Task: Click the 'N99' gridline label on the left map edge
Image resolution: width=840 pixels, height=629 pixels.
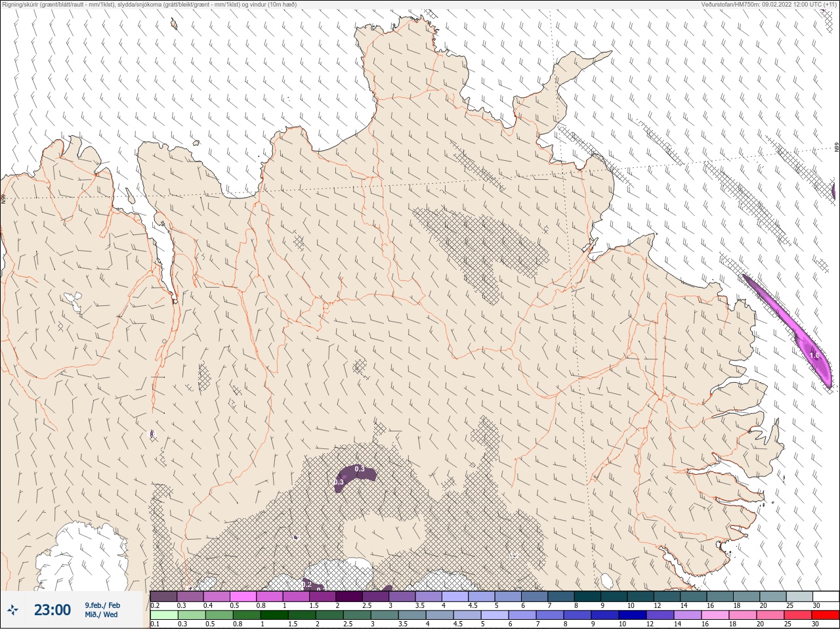Action: click(x=3, y=198)
